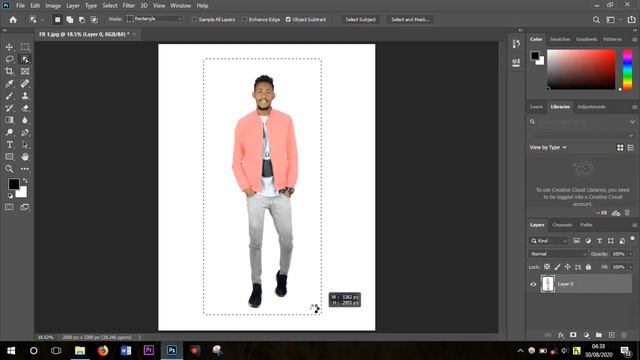Screen dimensions: 640x360
Task: Click the Select Subject button
Action: point(360,20)
